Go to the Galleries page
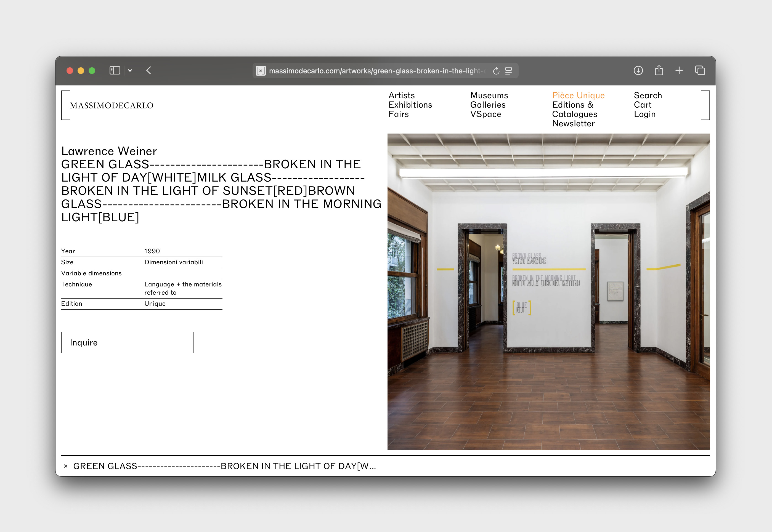This screenshot has height=532, width=772. (488, 105)
